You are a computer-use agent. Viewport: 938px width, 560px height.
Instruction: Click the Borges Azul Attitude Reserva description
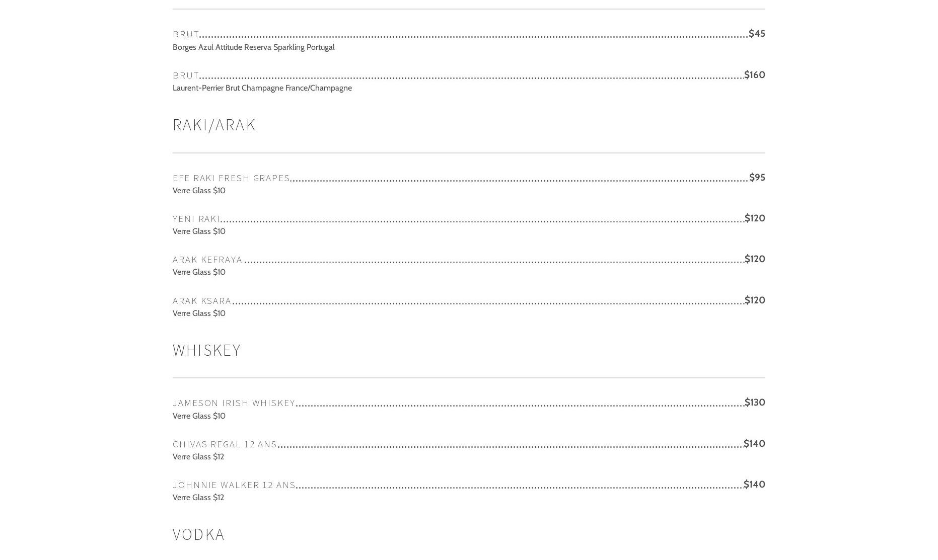click(x=253, y=47)
